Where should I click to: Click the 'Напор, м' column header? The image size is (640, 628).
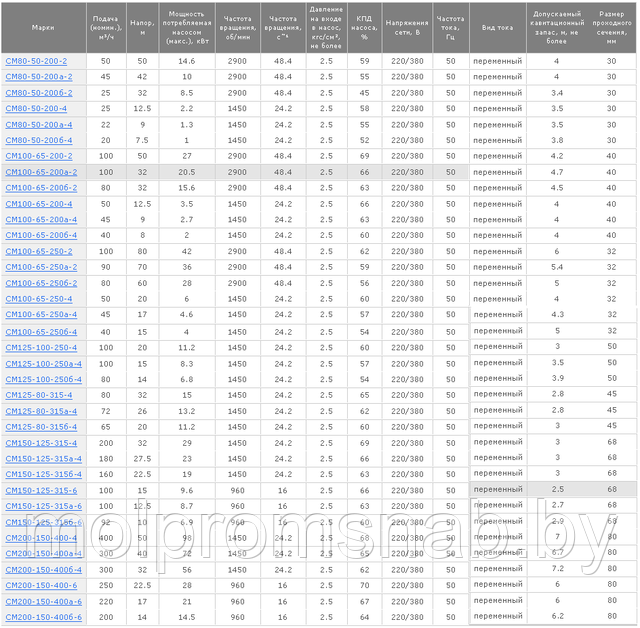click(142, 28)
